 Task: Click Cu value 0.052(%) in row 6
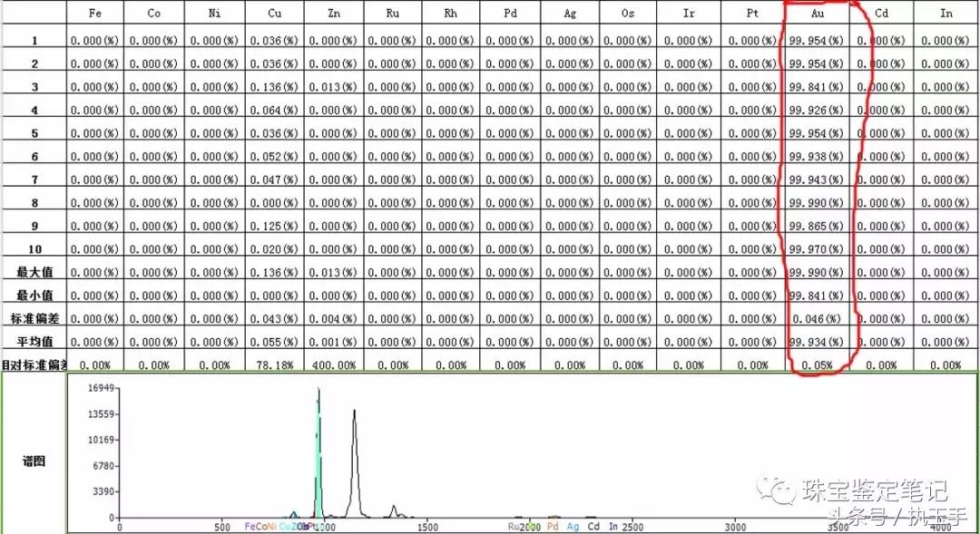[274, 156]
